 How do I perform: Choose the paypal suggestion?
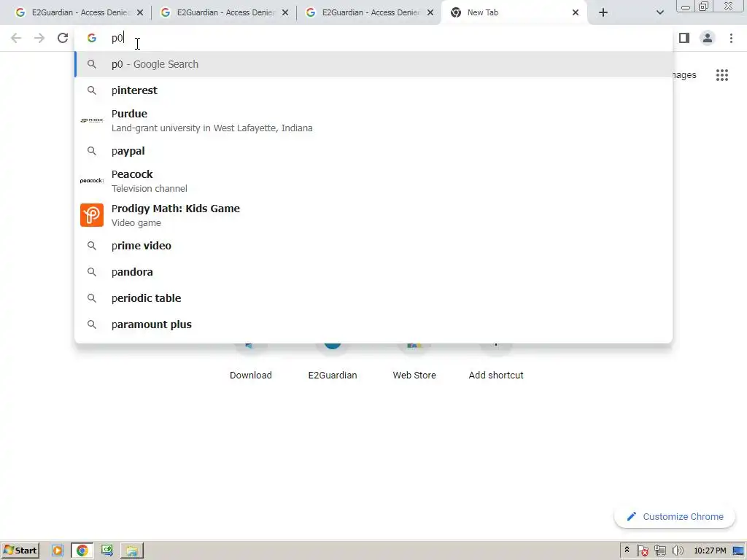[373, 151]
